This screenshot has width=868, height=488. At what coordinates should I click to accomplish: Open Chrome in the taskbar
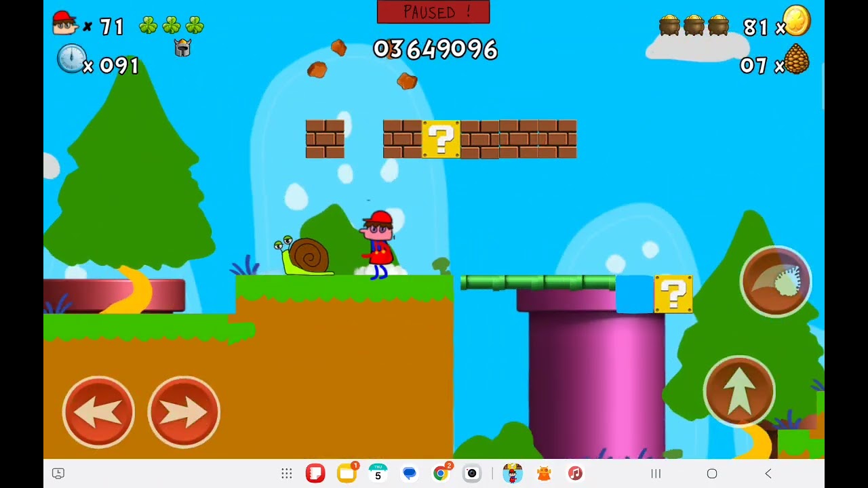click(441, 473)
